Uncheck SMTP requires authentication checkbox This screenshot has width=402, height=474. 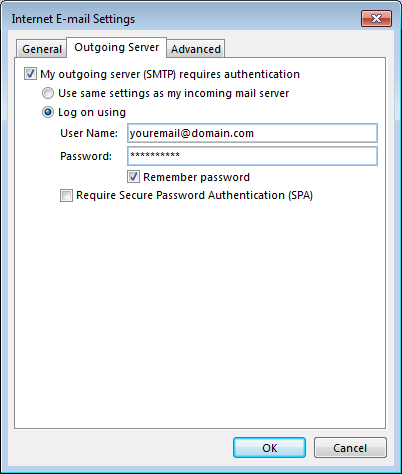click(x=30, y=74)
